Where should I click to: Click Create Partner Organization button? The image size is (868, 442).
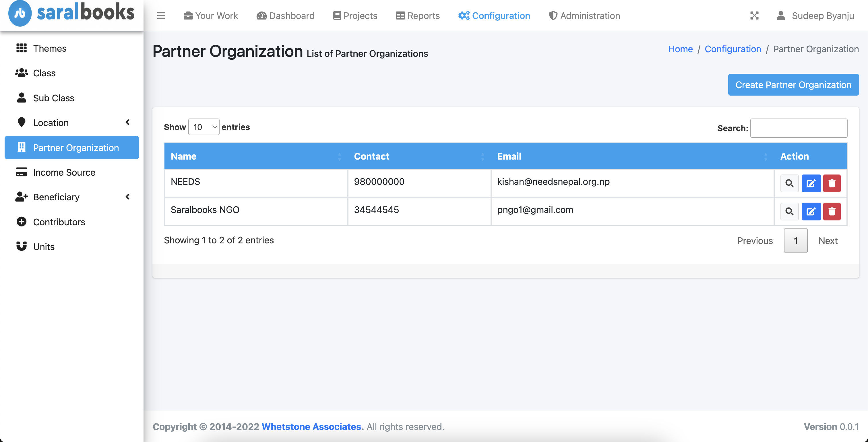[x=793, y=85]
